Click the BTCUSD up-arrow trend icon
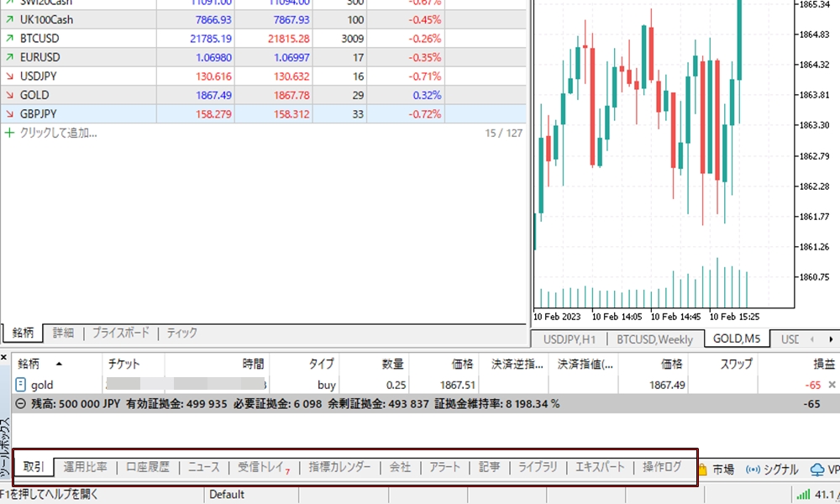This screenshot has width=840, height=504. point(9,39)
